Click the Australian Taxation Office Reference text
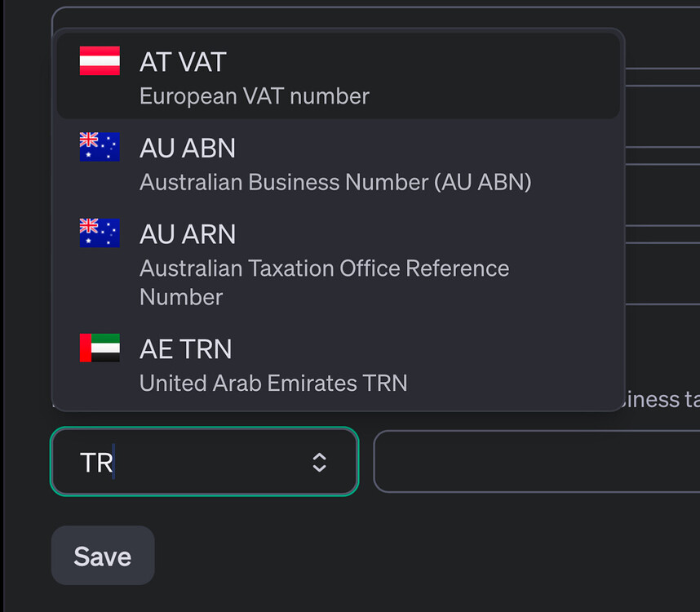The width and height of the screenshot is (700, 612). pyautogui.click(x=324, y=268)
